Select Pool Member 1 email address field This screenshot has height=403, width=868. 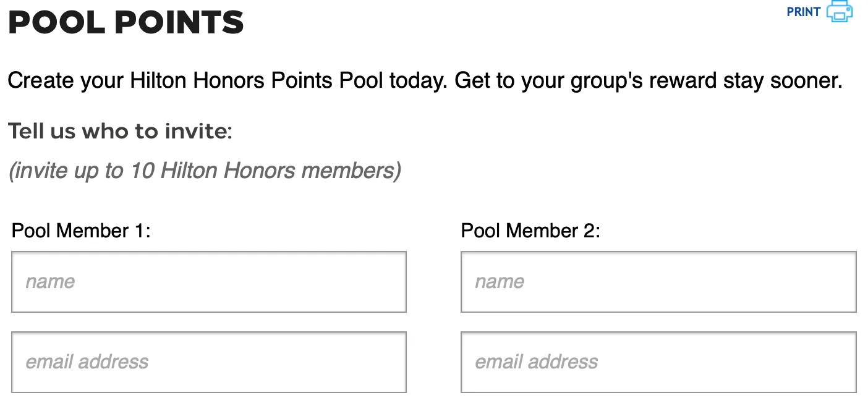pos(209,362)
